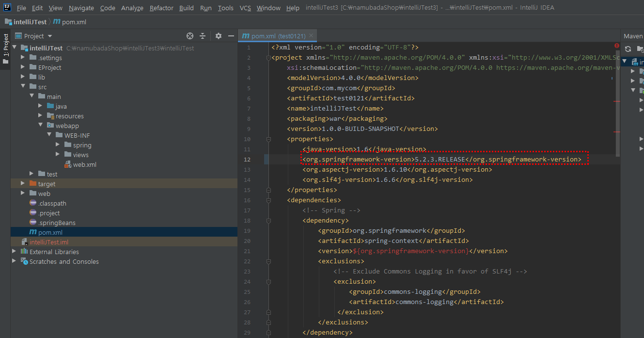Image resolution: width=644 pixels, height=338 pixels.
Task: Click the Maven icon in pom.xml breadcrumb
Action: [x=57, y=22]
